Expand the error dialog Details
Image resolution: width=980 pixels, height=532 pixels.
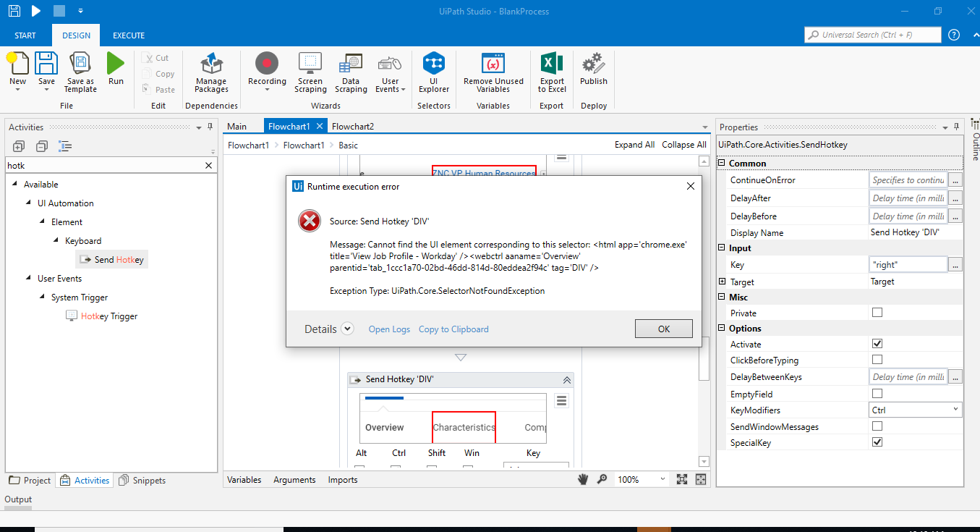click(x=347, y=329)
